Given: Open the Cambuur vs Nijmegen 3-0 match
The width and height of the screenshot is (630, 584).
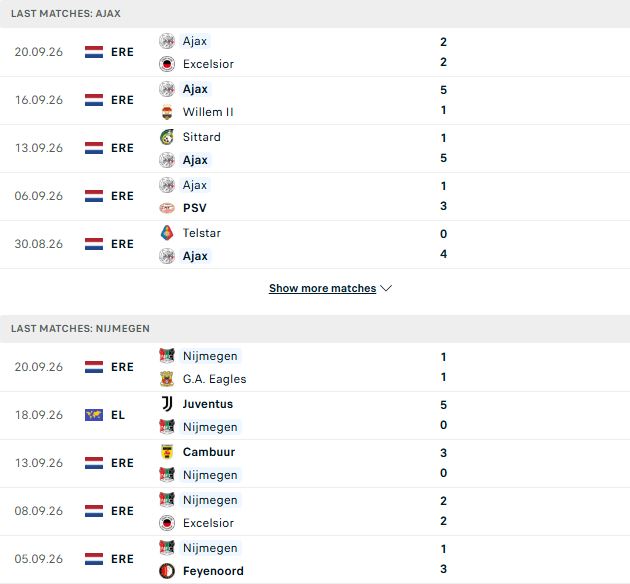Looking at the screenshot, I should (x=315, y=464).
